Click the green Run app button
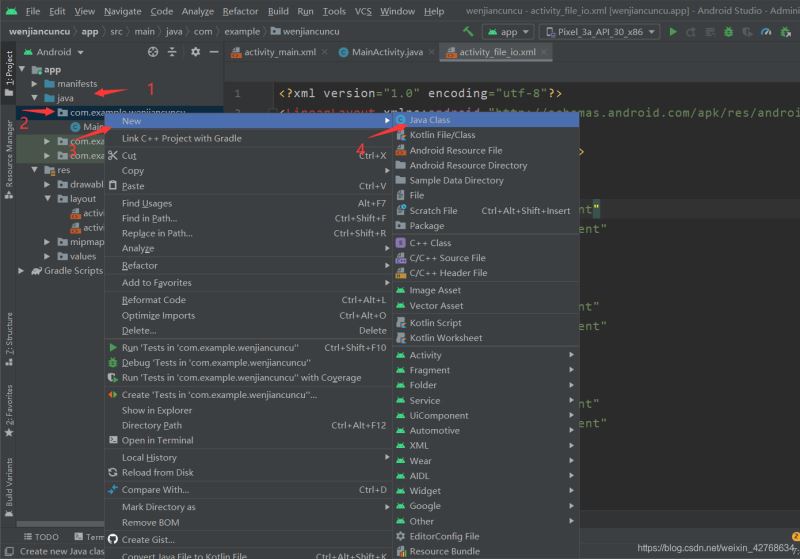Image resolution: width=800 pixels, height=559 pixels. click(x=673, y=31)
